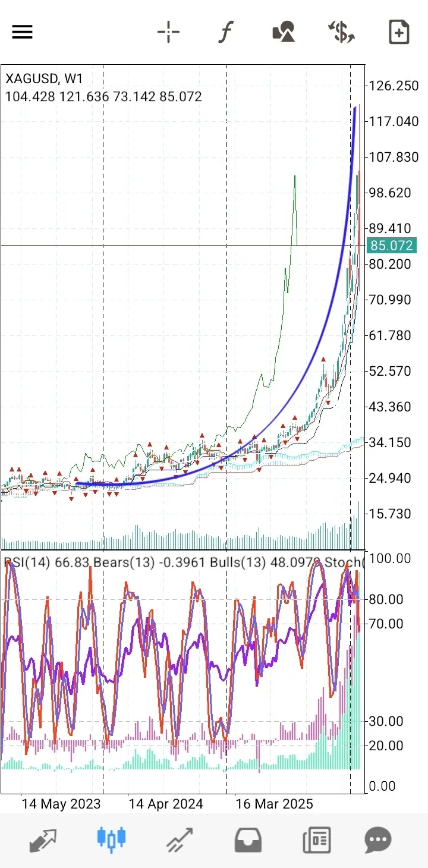428x868 pixels.
Task: Tap the 89.410 price scale label
Action: click(x=390, y=228)
